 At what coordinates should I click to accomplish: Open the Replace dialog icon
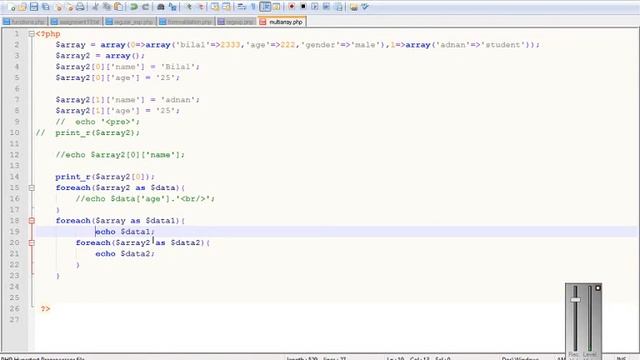[x=173, y=7]
